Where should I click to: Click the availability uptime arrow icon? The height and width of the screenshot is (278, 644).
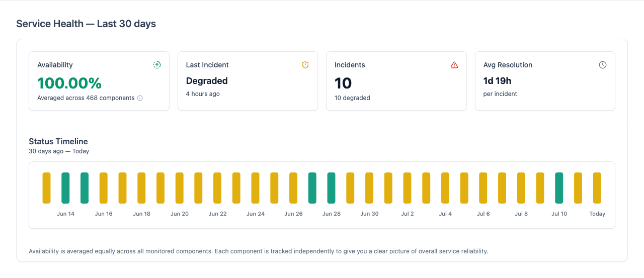[x=157, y=65]
